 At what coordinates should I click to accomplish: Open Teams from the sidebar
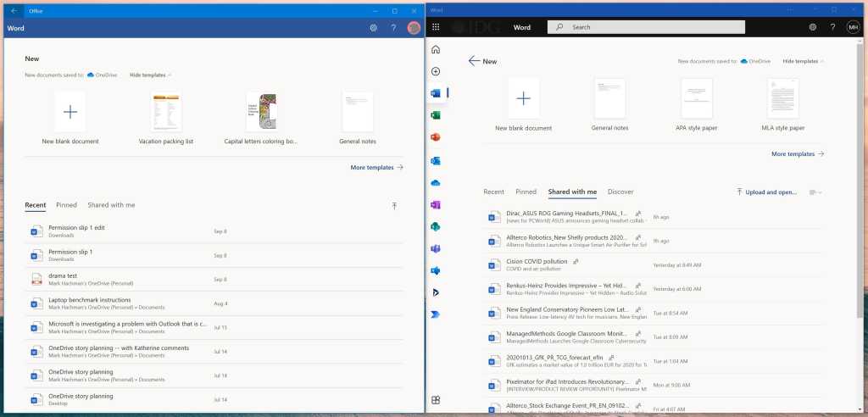point(436,248)
